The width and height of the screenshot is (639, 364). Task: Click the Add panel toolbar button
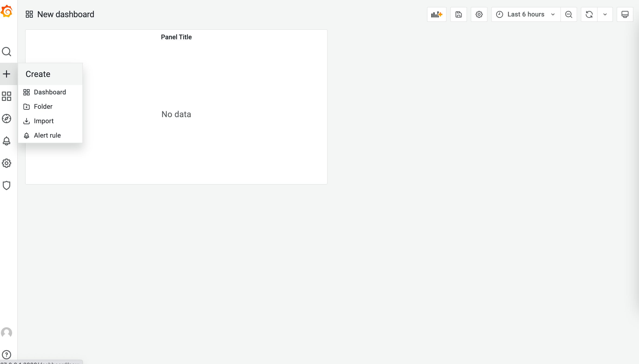[437, 14]
